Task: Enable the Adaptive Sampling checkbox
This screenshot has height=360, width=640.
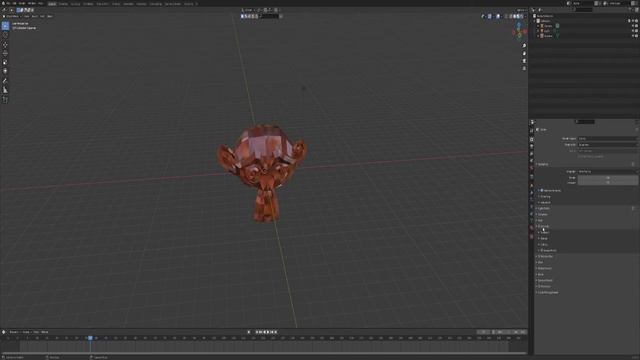Action: (542, 191)
